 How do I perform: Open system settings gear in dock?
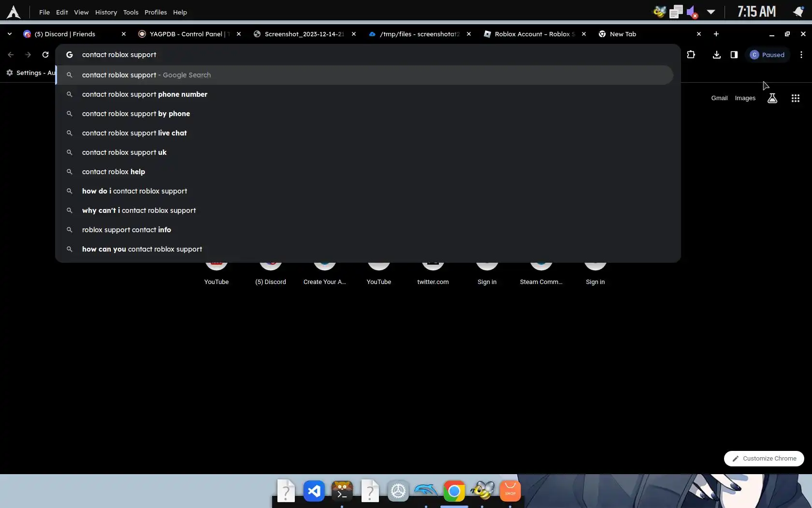click(398, 492)
